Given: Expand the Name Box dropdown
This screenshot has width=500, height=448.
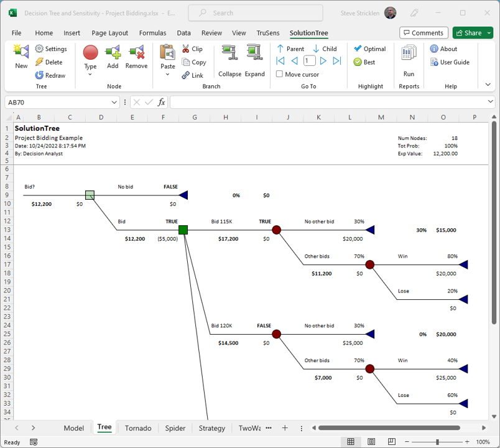Looking at the screenshot, I should click(x=114, y=102).
